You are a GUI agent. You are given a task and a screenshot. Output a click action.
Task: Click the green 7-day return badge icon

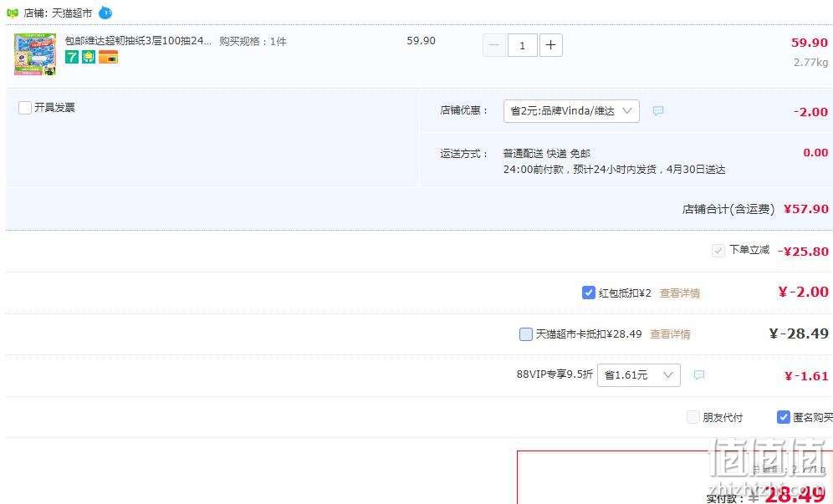tap(72, 57)
